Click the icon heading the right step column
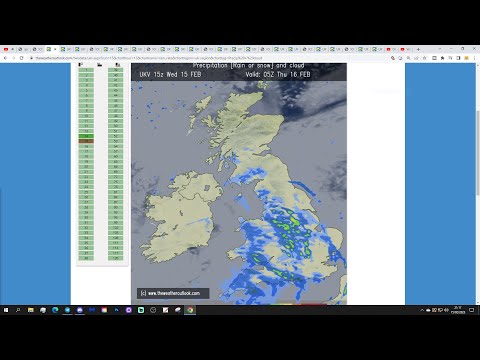Viewport: 480px width, 360px height. (x=117, y=65)
